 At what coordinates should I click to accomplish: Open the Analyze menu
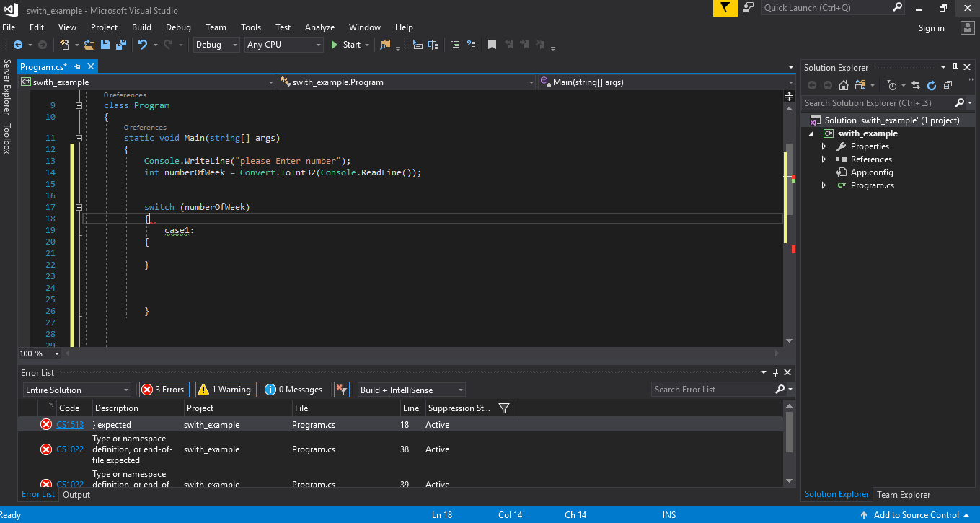click(319, 27)
